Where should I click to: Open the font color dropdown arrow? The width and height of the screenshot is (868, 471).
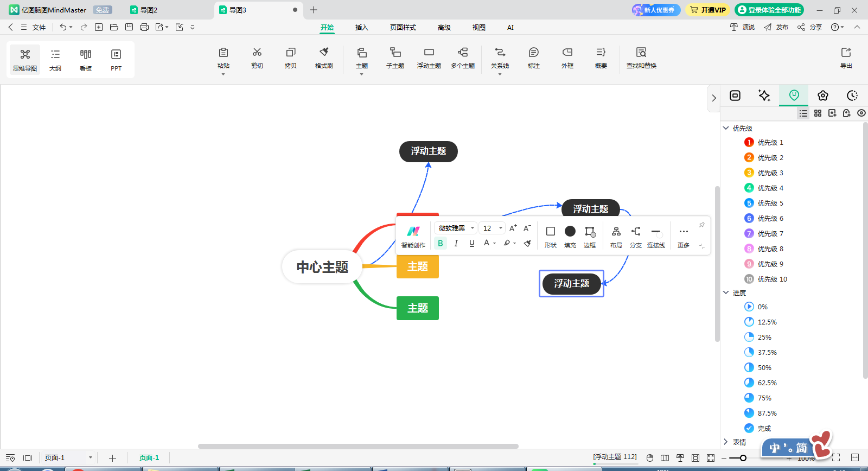point(495,243)
